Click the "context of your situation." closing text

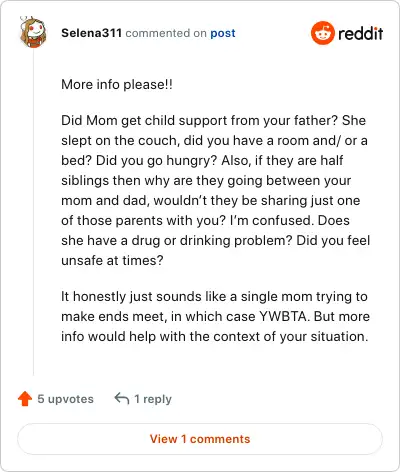coord(291,336)
